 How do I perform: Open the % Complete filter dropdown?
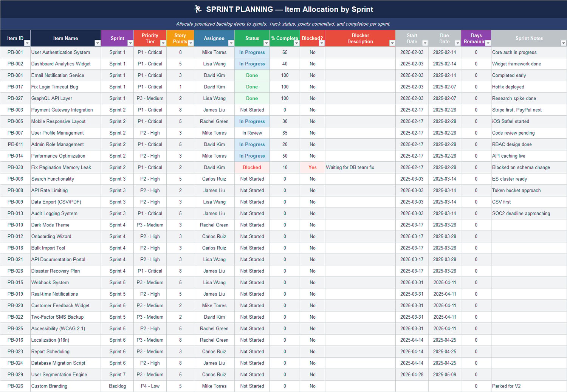296,43
